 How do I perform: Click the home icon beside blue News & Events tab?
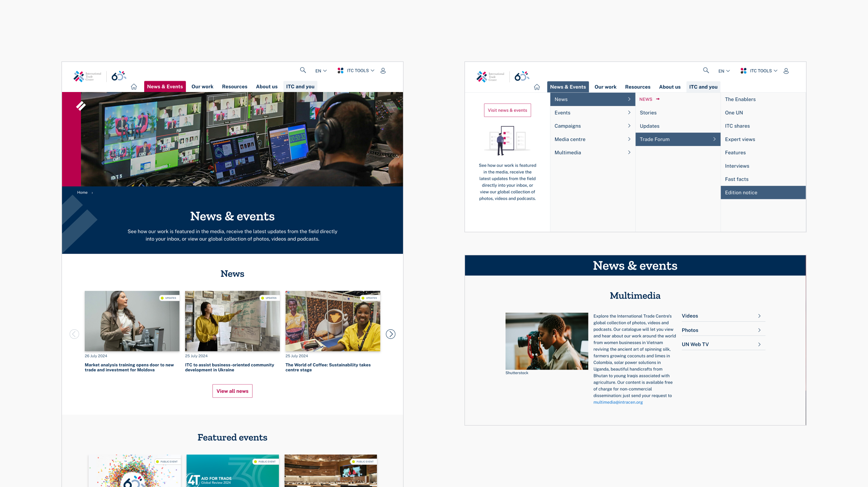coord(537,87)
